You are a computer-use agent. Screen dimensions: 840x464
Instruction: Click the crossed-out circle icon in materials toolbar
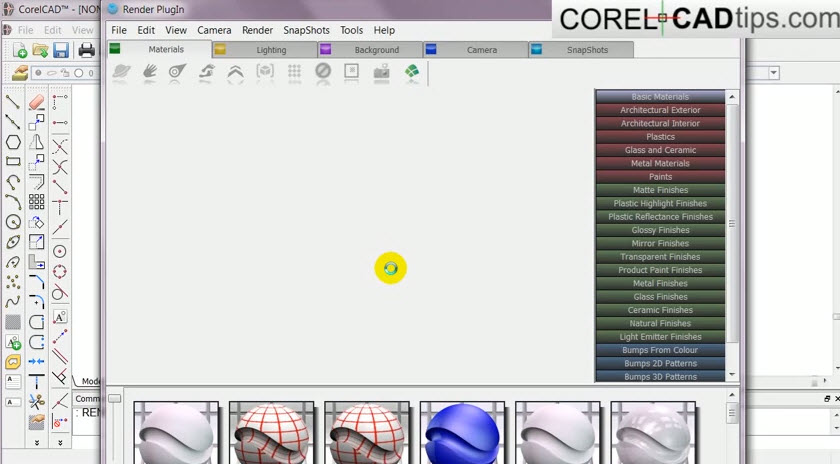point(323,71)
